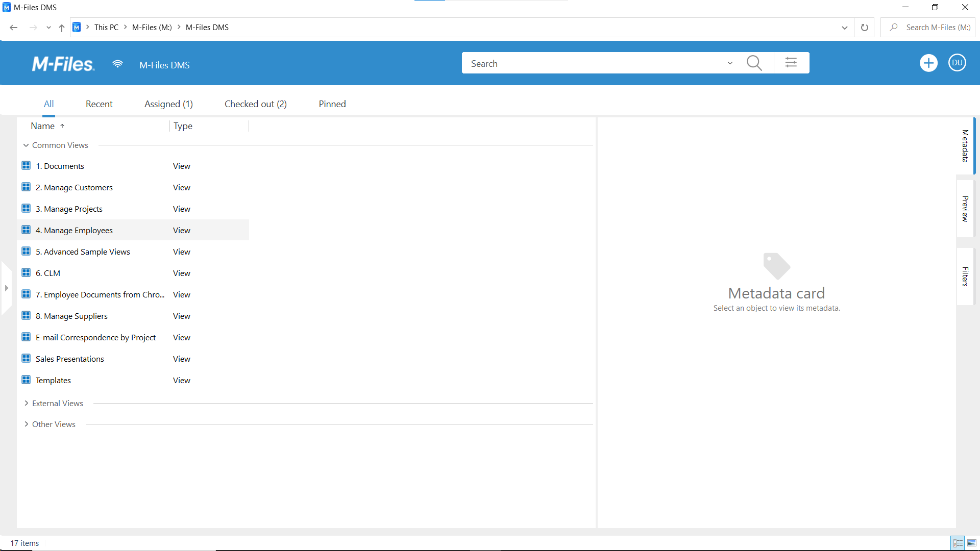
Task: Select the Templates row
Action: point(133,380)
